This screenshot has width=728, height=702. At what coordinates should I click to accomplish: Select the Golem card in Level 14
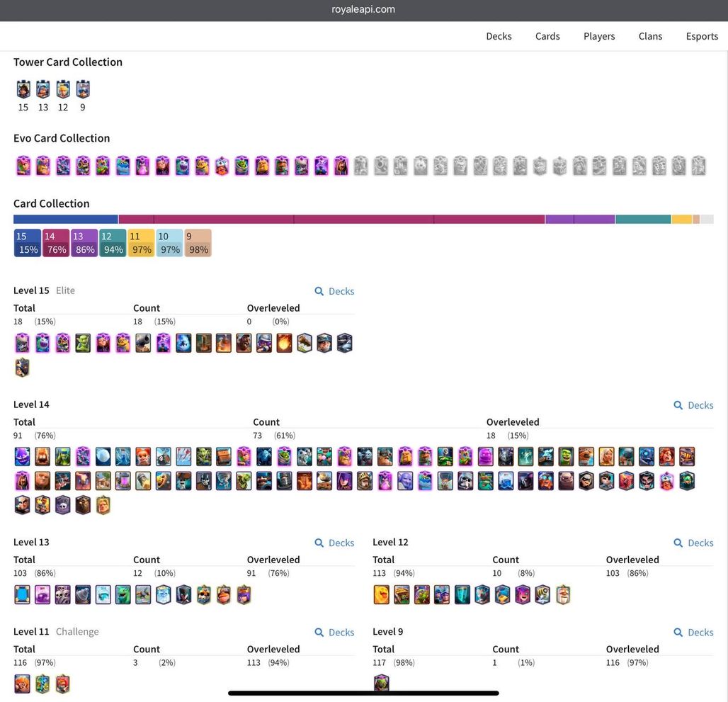click(x=566, y=481)
